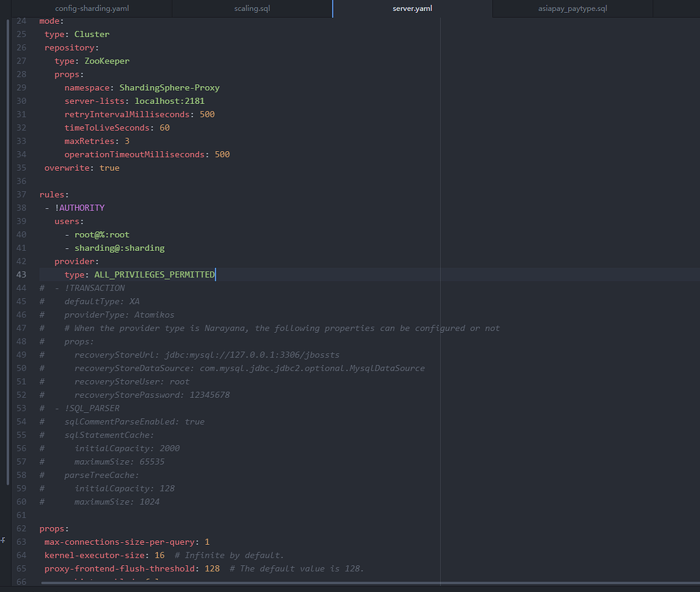Click the commented recoveryStorePassword line

click(x=152, y=395)
